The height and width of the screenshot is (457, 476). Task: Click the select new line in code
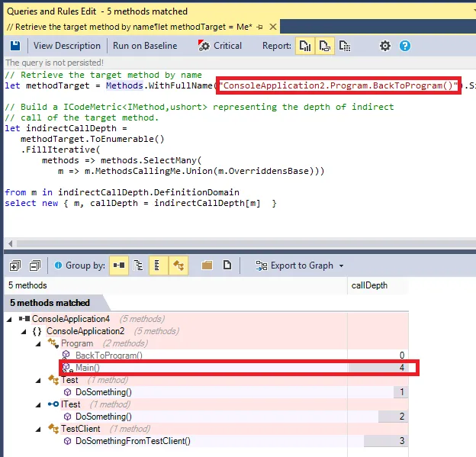[x=140, y=203]
